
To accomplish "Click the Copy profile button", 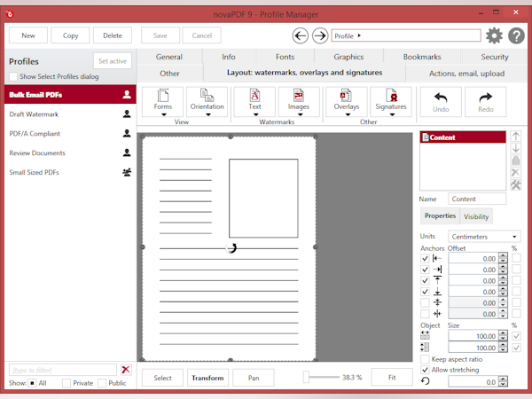I will tap(70, 35).
